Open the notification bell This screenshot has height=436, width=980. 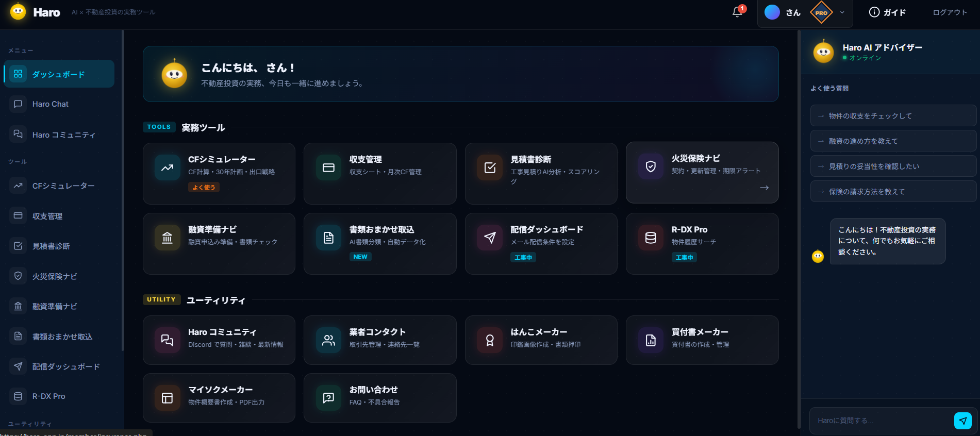pyautogui.click(x=737, y=12)
